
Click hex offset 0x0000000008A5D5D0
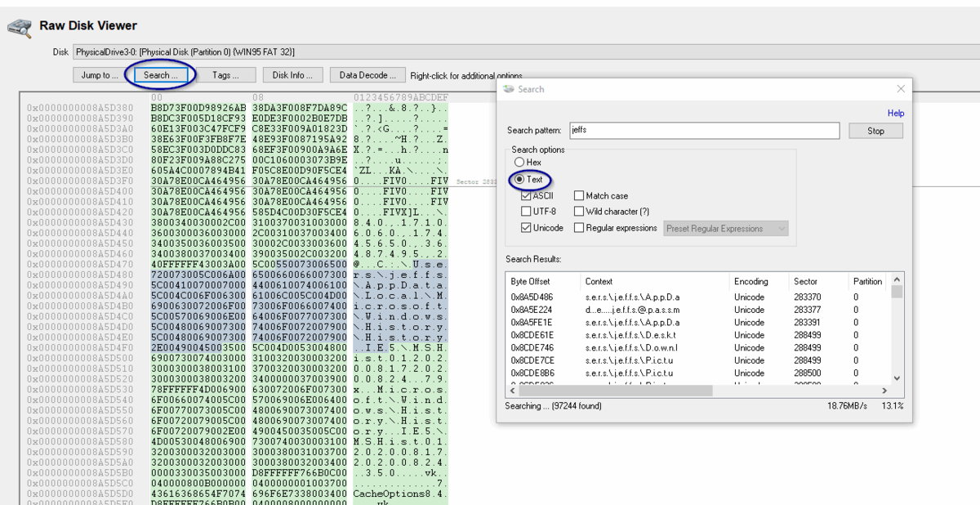coord(80,494)
